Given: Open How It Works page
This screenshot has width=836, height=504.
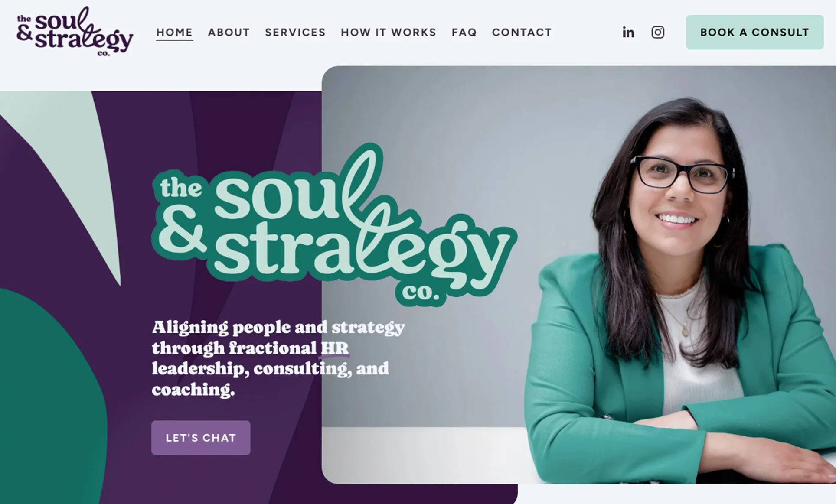Looking at the screenshot, I should click(x=389, y=33).
